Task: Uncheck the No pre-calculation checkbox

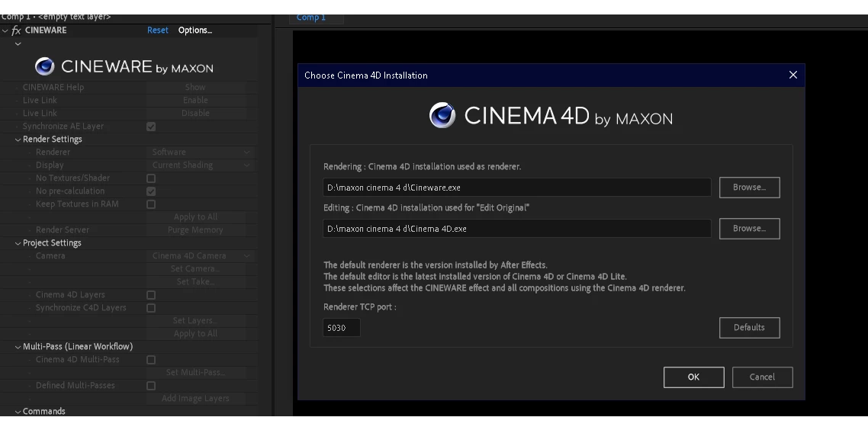Action: 151,191
